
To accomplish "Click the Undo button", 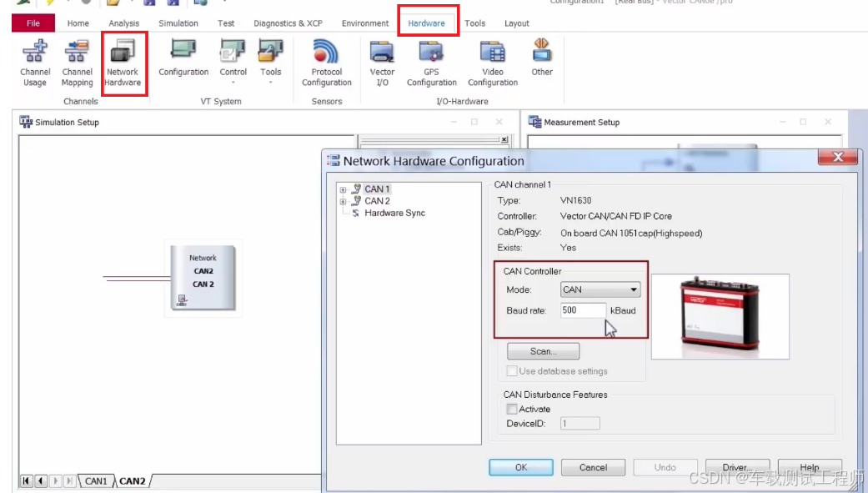I will tap(665, 467).
